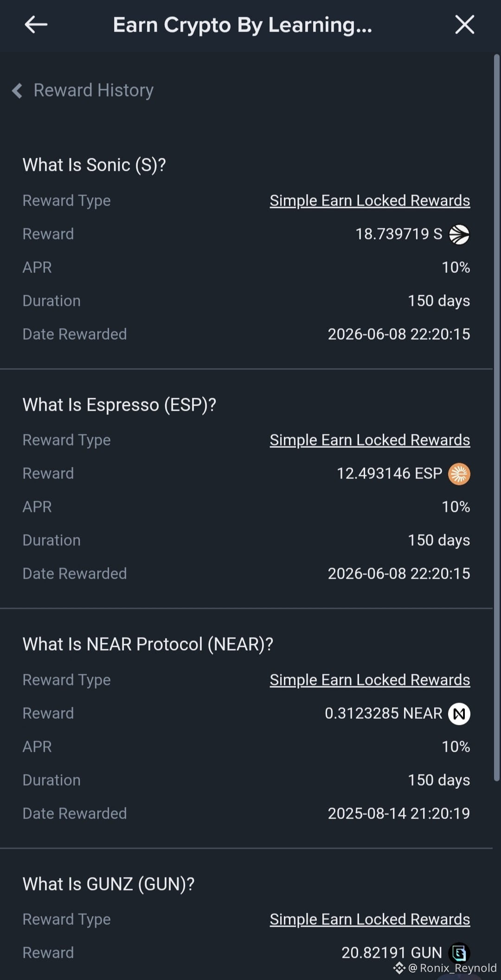The image size is (501, 980).
Task: Select the What Is NEAR Protocol (NEAR)? title
Action: point(148,645)
